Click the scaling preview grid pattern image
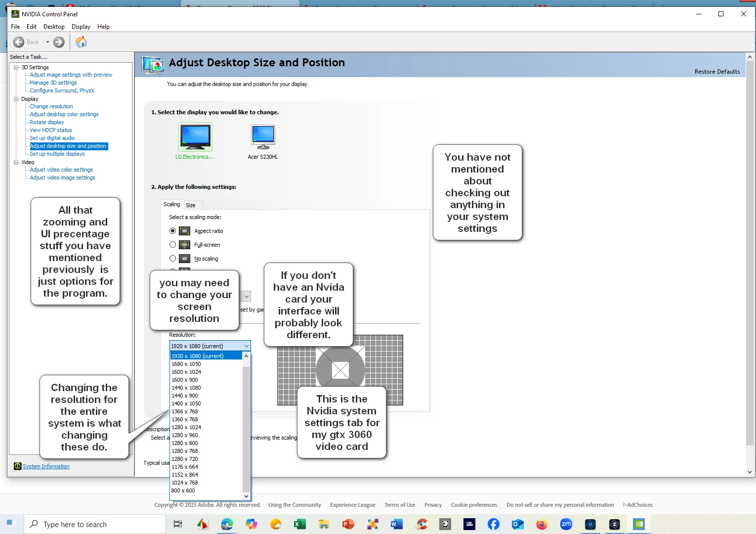This screenshot has height=534, width=756. pos(340,370)
